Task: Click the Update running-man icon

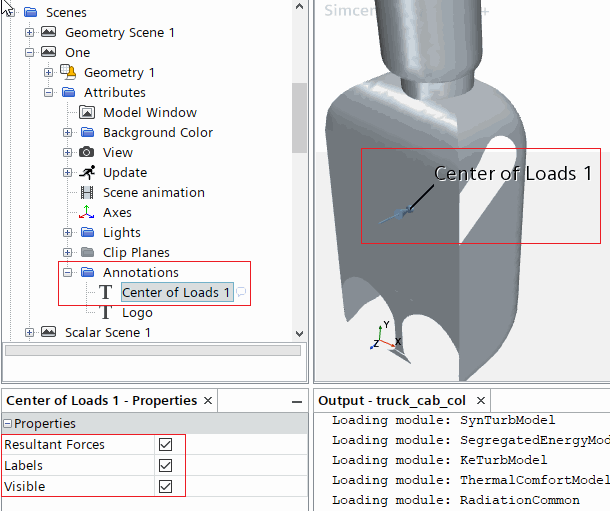Action: pyautogui.click(x=87, y=172)
